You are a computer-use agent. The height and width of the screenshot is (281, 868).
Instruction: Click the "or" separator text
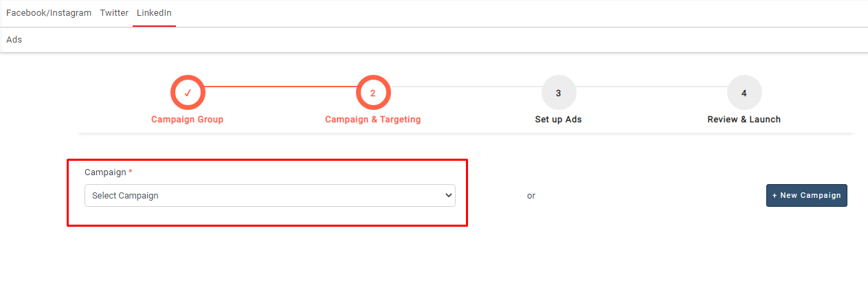coord(531,196)
